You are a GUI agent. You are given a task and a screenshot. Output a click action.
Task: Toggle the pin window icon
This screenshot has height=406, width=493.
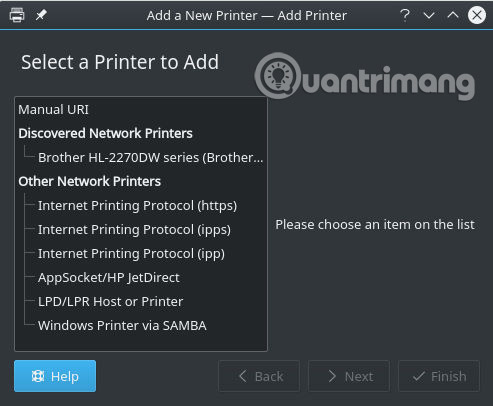[x=41, y=15]
